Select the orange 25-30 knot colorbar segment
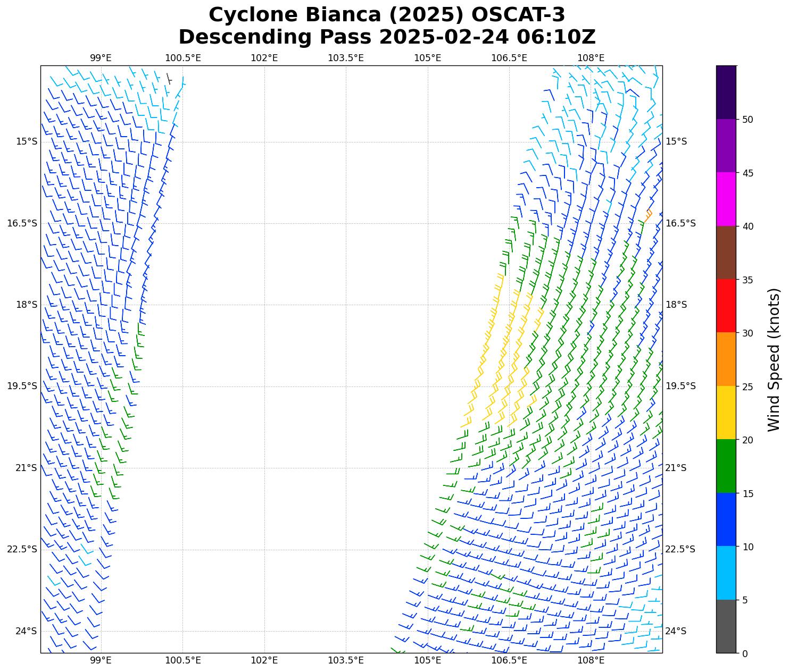 726,359
